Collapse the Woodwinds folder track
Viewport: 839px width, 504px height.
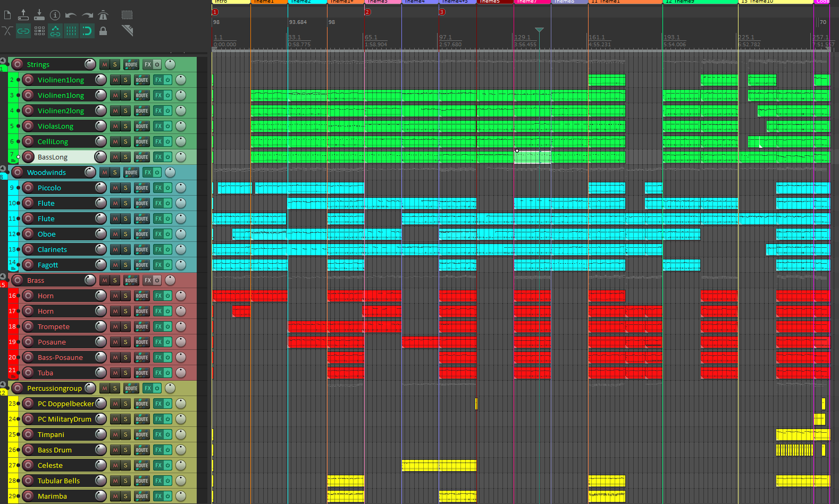pyautogui.click(x=3, y=169)
